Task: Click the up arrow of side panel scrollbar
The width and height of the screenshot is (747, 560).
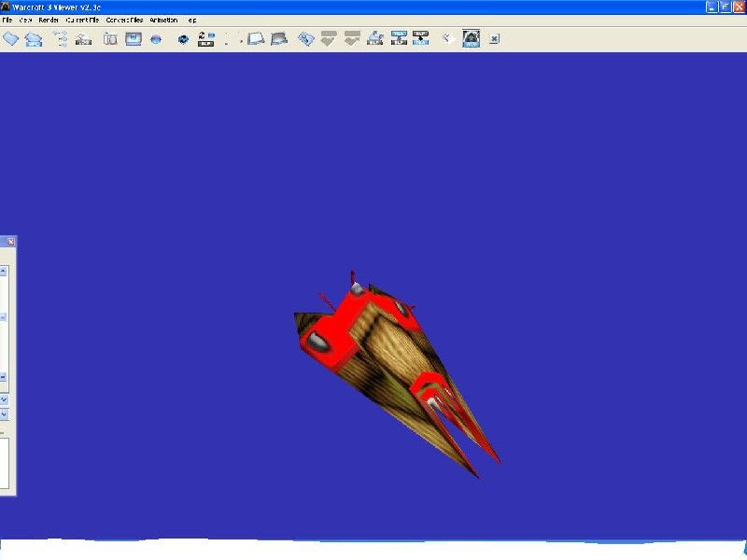Action: (x=3, y=271)
